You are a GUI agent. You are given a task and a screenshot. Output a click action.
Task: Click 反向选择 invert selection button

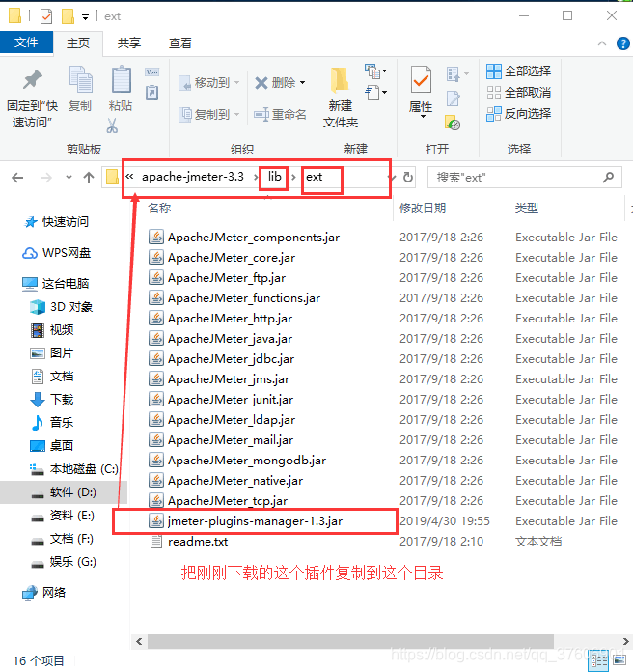[518, 114]
